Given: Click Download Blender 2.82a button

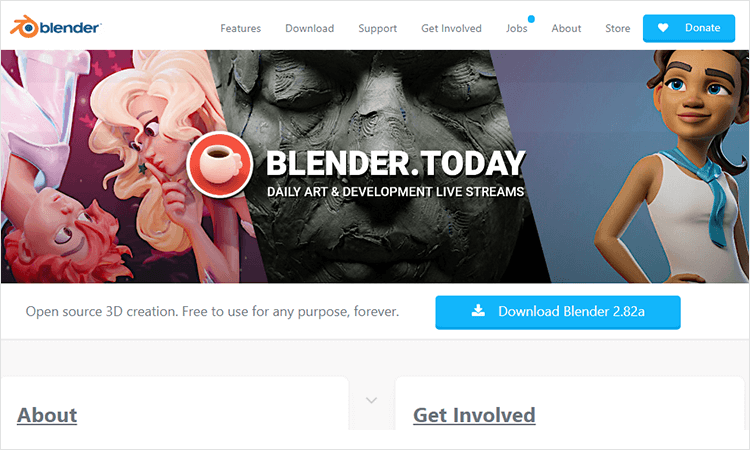Looking at the screenshot, I should (558, 312).
